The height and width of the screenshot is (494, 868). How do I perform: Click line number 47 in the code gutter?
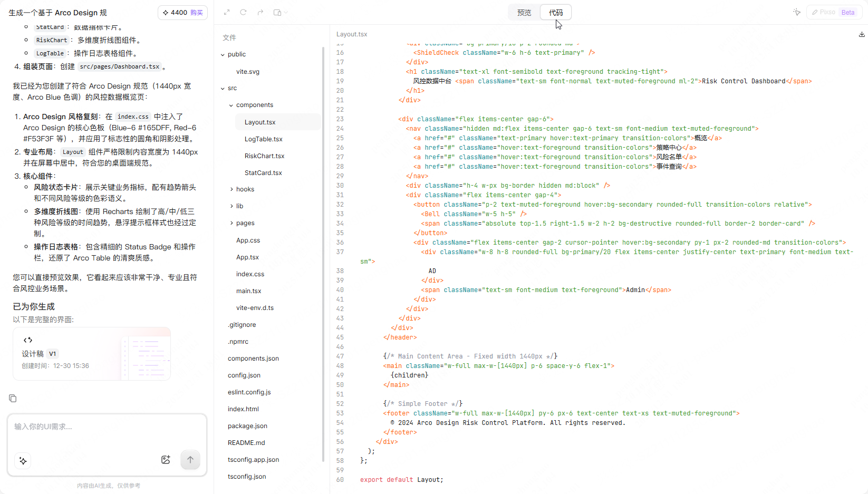pos(340,356)
